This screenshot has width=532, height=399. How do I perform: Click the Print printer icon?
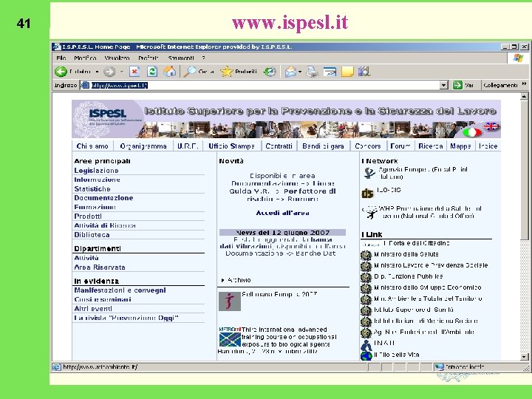[312, 72]
